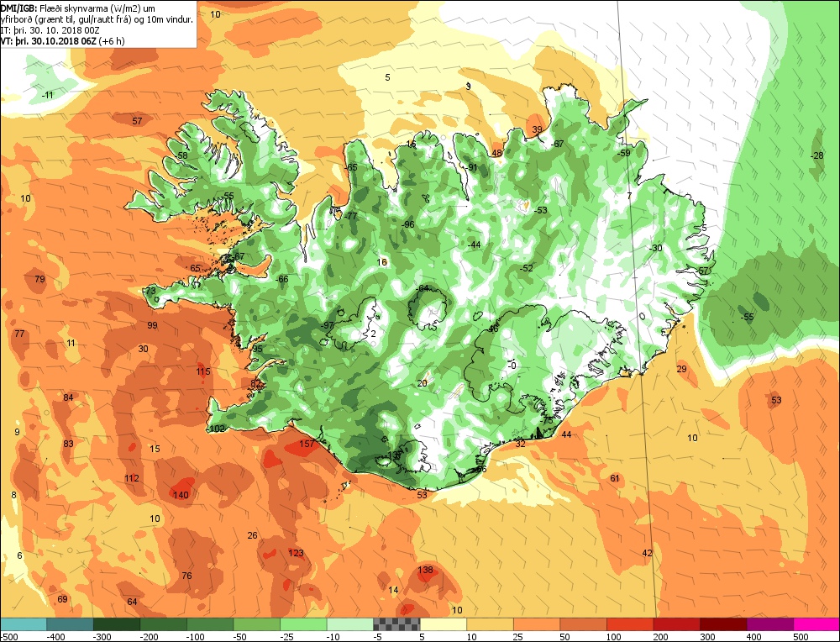Viewport: 840px width, 642px height.
Task: Select the pale green swatch between -10 and -5
Action: pyautogui.click(x=349, y=624)
